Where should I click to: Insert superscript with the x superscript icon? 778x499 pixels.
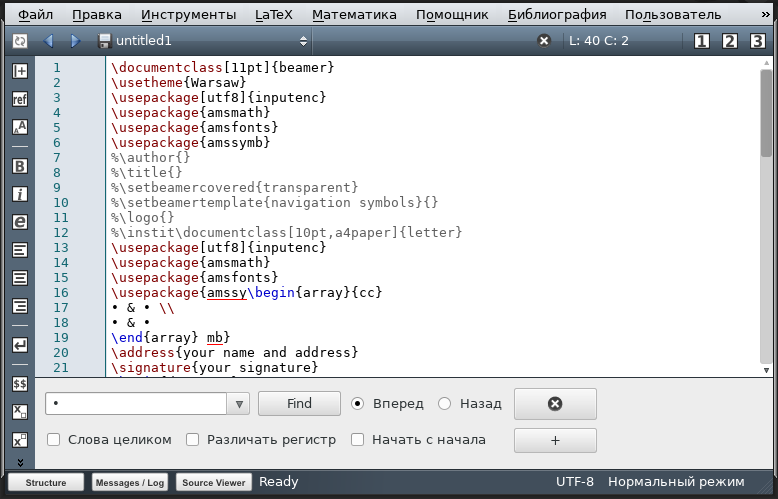point(20,440)
